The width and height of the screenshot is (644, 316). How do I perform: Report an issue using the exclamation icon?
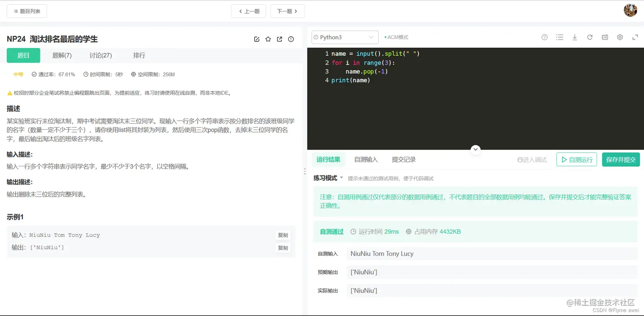291,39
